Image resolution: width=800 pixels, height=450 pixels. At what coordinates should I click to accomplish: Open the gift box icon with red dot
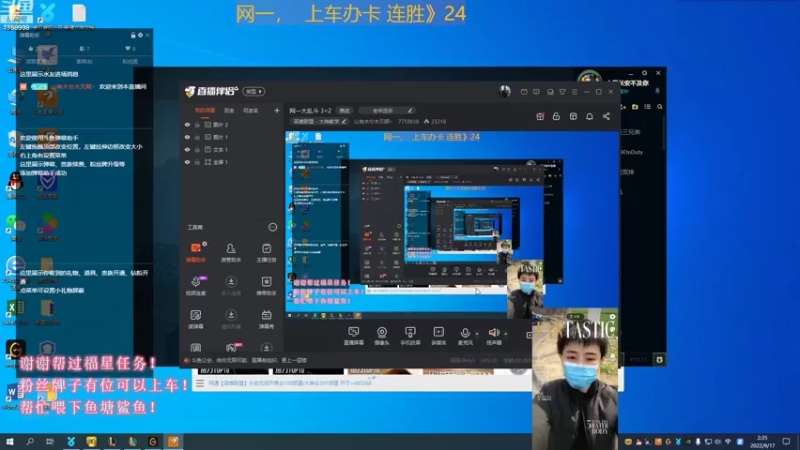tap(540, 116)
